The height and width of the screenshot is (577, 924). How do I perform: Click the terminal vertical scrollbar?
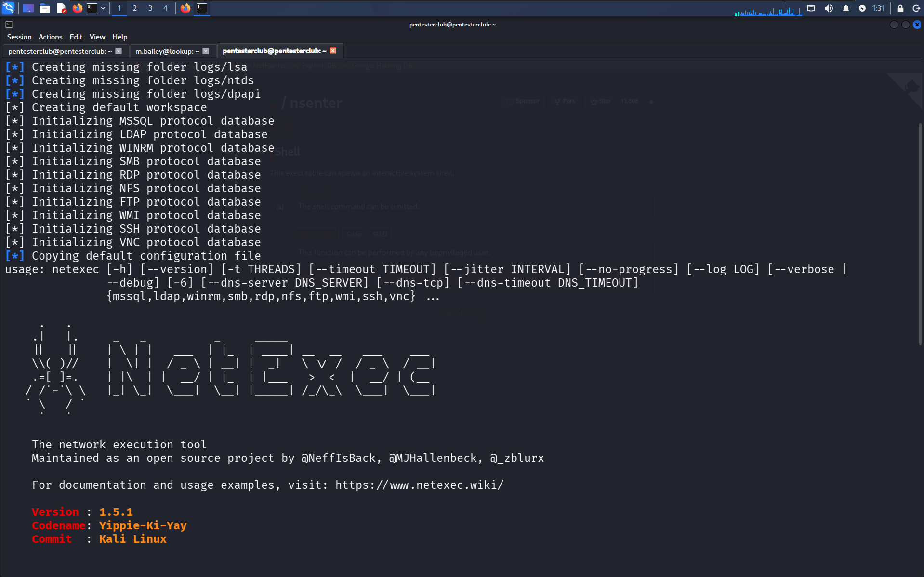tap(920, 234)
